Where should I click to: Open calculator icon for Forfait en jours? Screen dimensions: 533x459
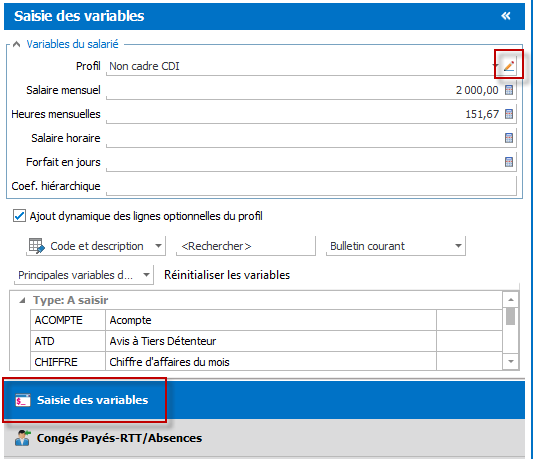click(x=509, y=162)
